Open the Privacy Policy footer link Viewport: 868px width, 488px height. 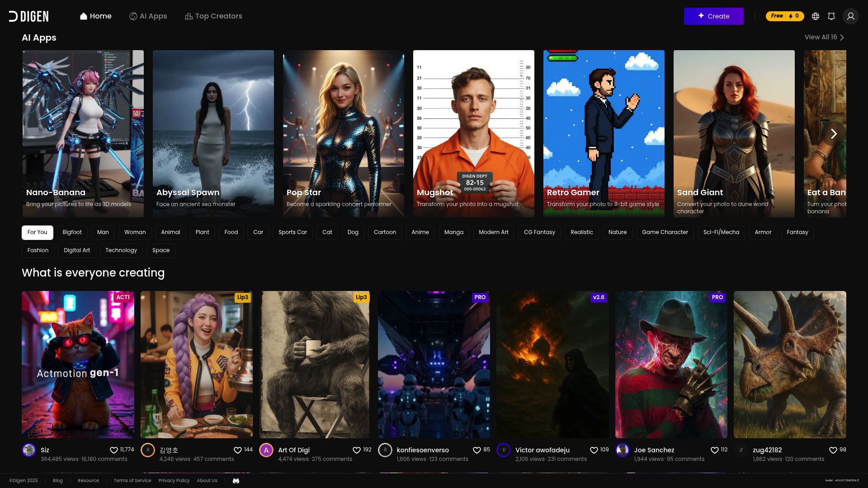pyautogui.click(x=174, y=481)
